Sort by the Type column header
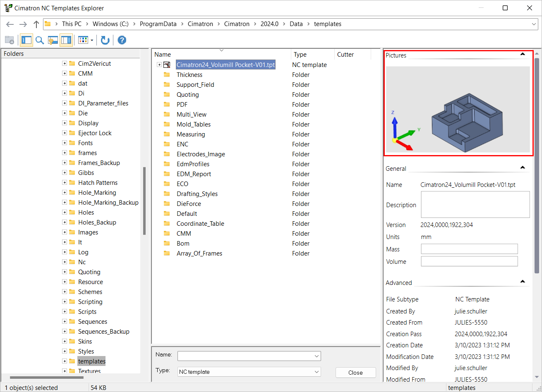 [300, 55]
